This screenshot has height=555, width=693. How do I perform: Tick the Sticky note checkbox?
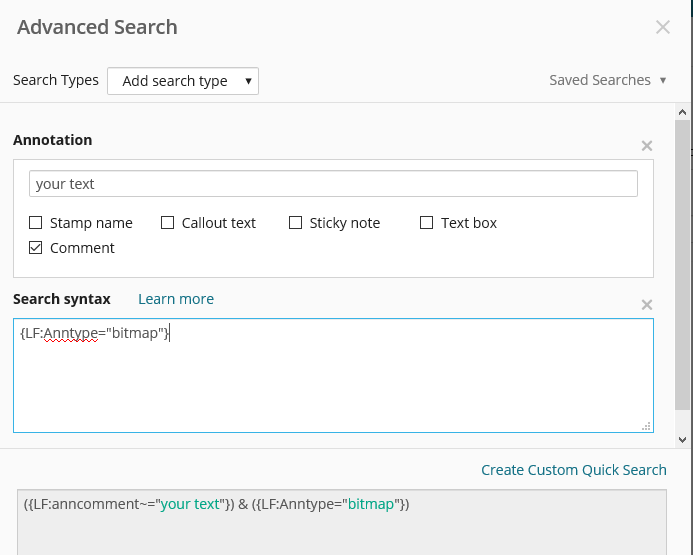(x=295, y=223)
